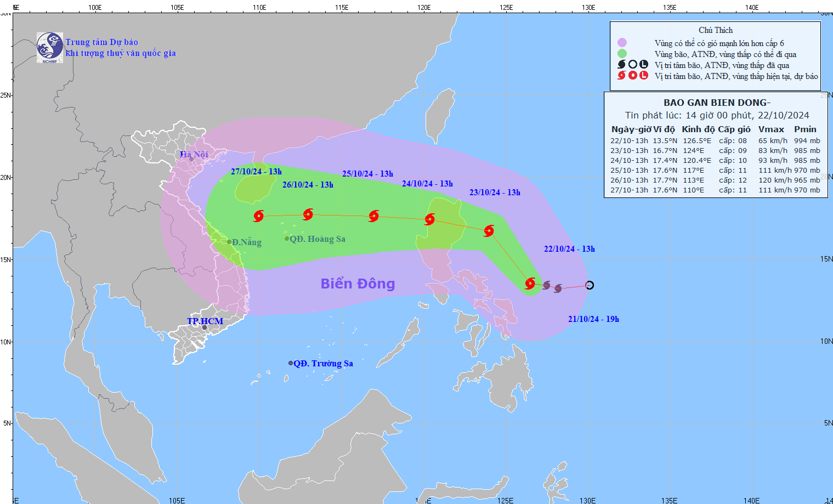Select the current storm position icon at 22/10/24 - 13h

point(530,285)
